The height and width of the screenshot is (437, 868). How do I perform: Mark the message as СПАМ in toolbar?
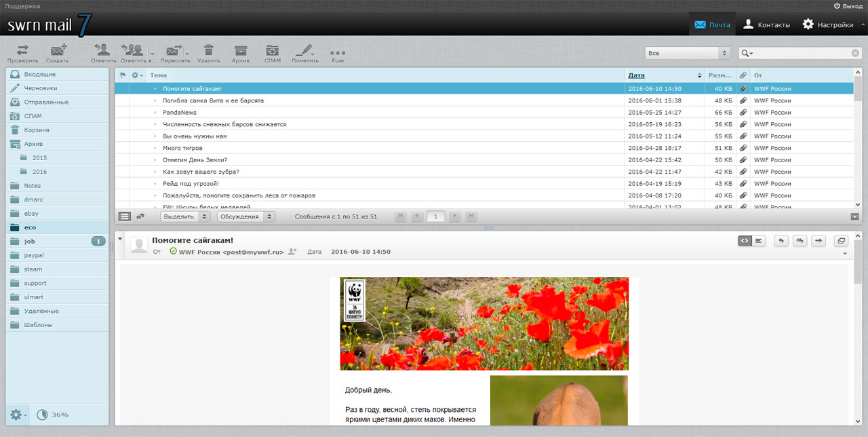(272, 53)
